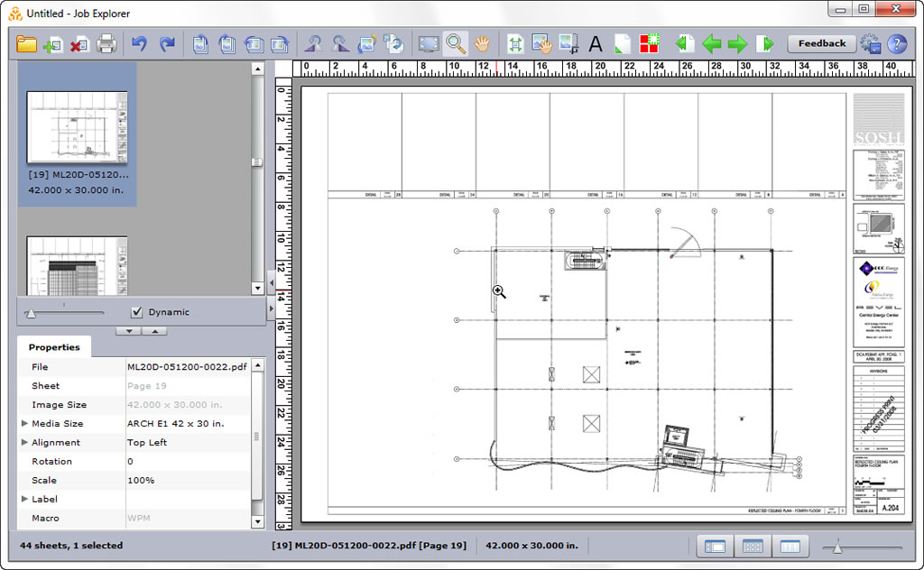Click the second stacked-pages icon with left arrow

pos(226,44)
